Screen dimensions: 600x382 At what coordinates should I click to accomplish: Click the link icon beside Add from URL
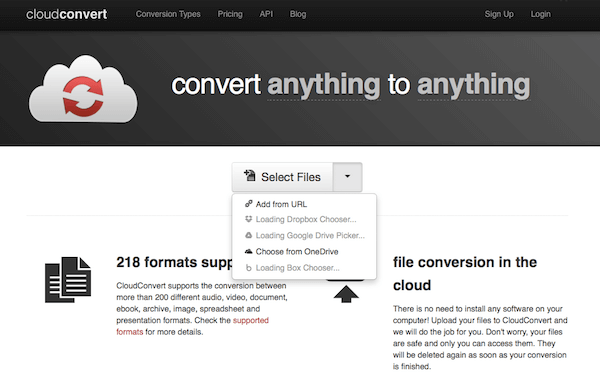[249, 204]
